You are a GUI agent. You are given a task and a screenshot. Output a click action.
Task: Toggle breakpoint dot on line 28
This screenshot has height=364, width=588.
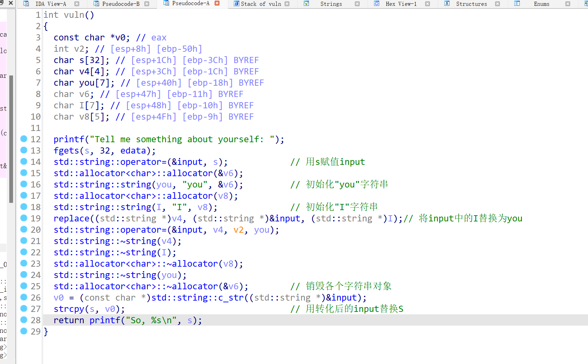24,319
